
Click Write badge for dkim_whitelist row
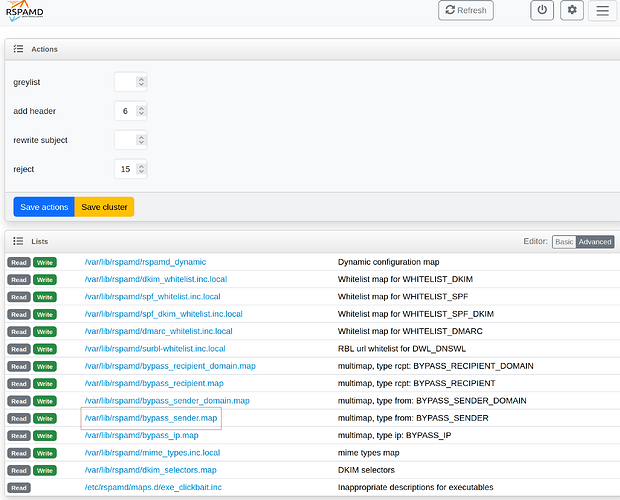(45, 280)
